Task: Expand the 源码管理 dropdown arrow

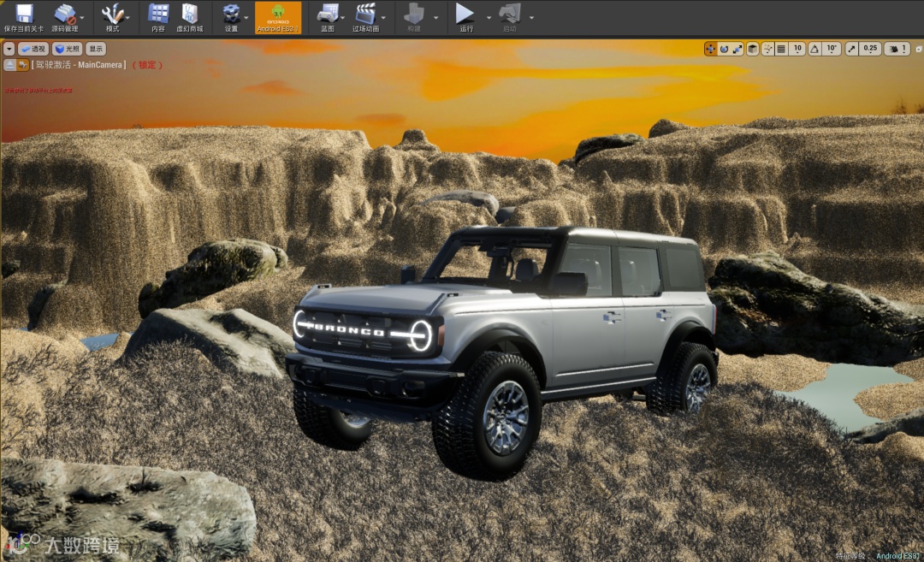Action: [x=82, y=18]
